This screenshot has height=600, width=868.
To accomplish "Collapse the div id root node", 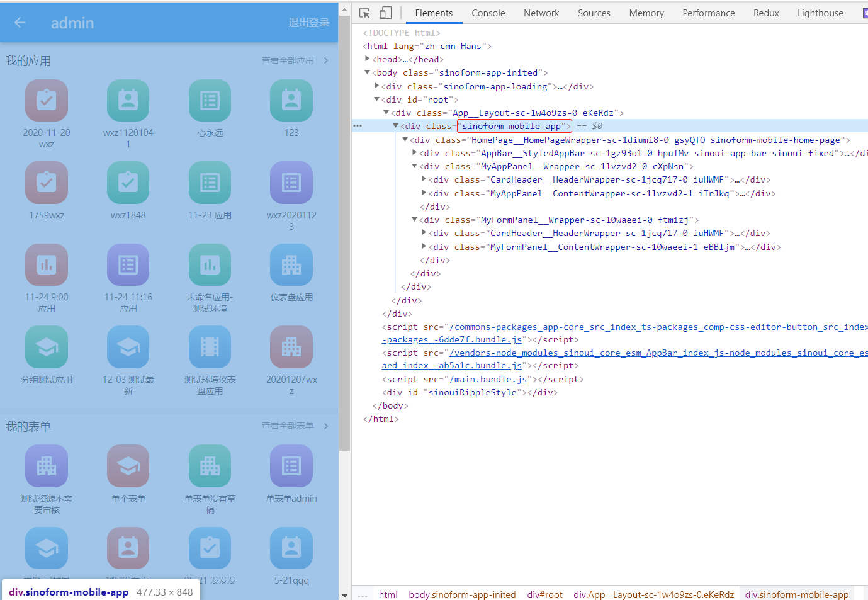I will coord(377,99).
